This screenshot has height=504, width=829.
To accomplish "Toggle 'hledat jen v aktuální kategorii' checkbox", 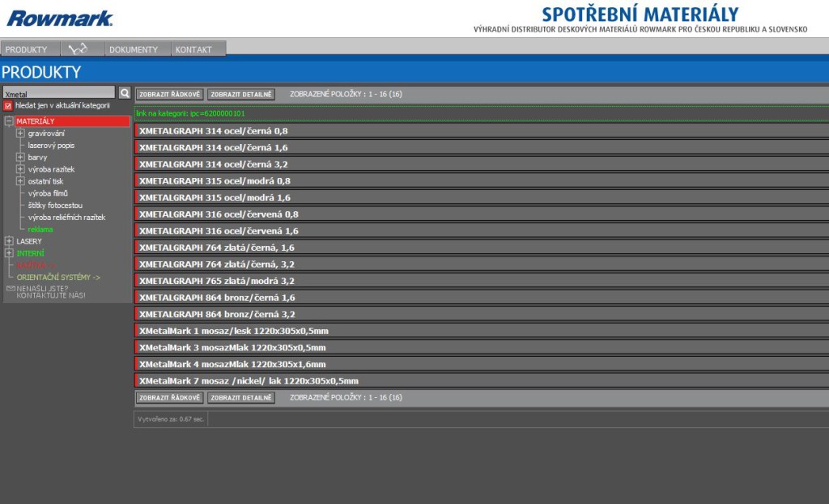I will click(x=8, y=106).
